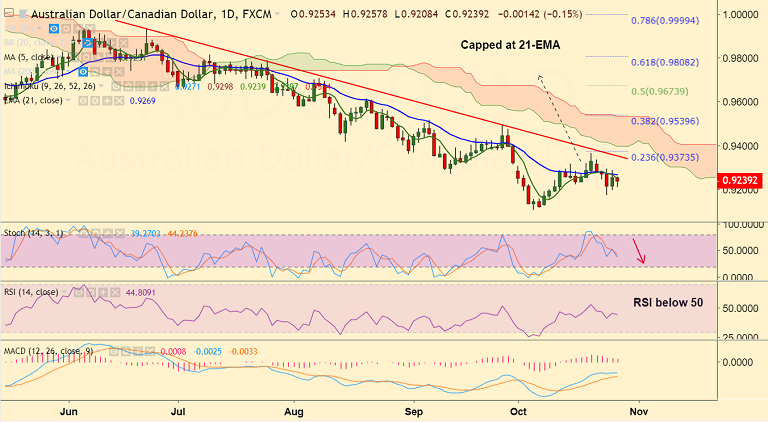The image size is (768, 422).
Task: Delete the Stoch (14, 3, 1) pane
Action: (120, 233)
